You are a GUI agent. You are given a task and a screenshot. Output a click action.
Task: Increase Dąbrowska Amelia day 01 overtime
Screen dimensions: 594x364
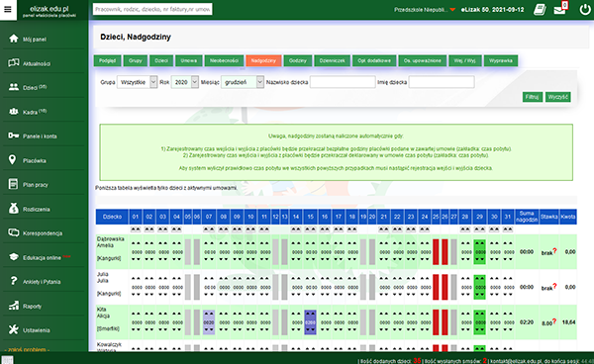(137, 244)
